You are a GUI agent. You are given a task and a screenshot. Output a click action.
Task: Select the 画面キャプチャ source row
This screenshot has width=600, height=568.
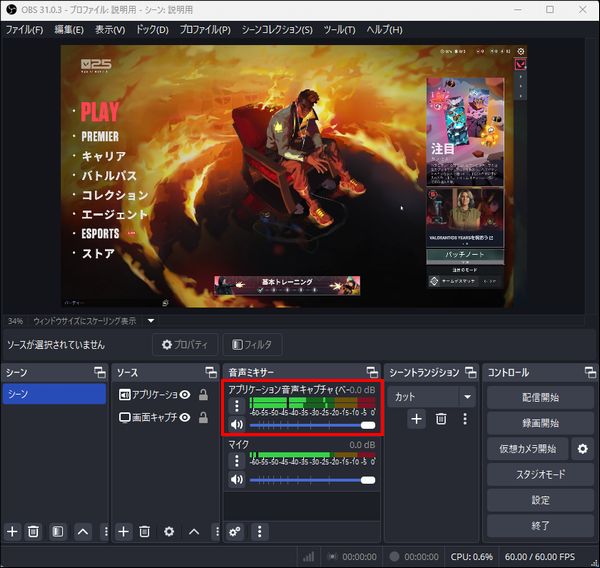click(x=148, y=417)
